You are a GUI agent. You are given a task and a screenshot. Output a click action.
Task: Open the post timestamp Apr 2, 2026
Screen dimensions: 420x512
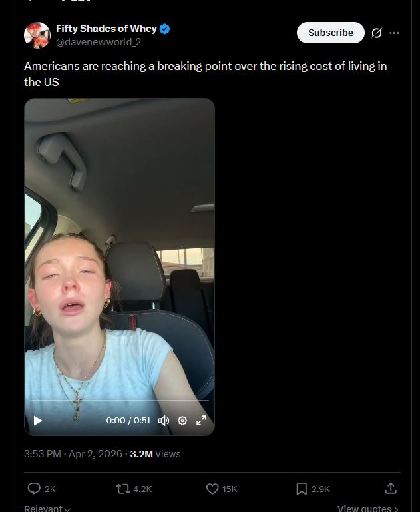[x=95, y=454]
